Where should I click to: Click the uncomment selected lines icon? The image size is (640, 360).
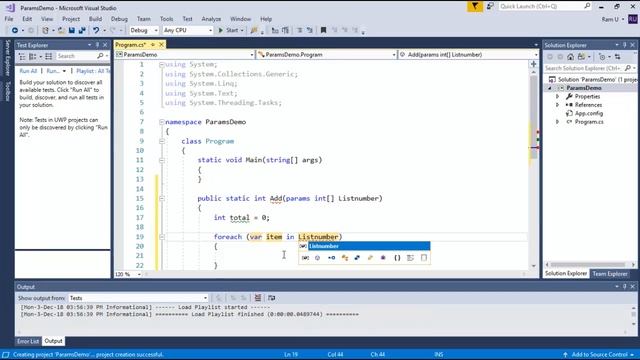coord(310,30)
